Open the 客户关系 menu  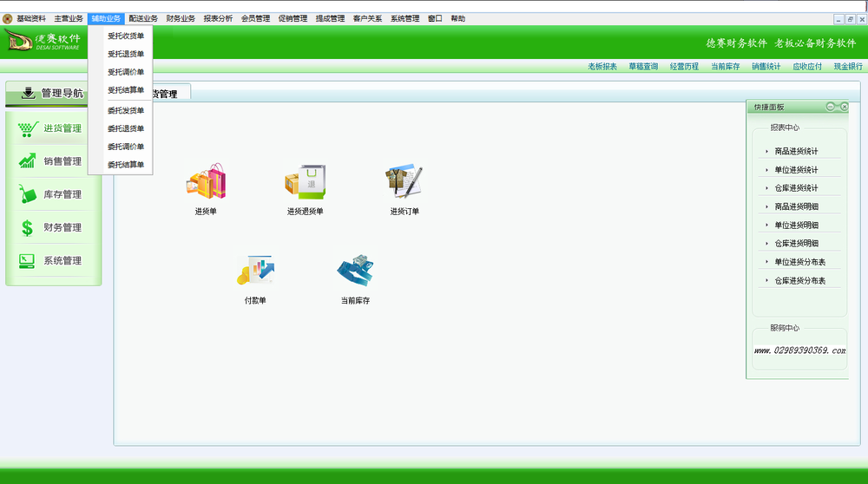point(367,19)
